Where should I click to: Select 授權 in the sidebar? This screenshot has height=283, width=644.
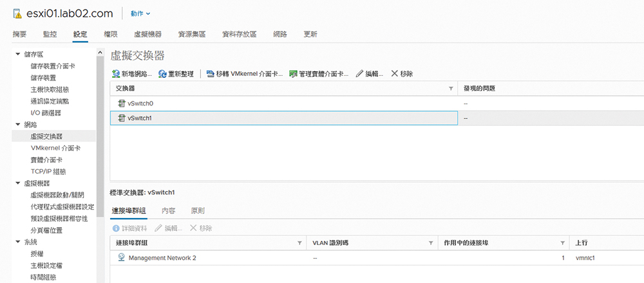click(37, 254)
